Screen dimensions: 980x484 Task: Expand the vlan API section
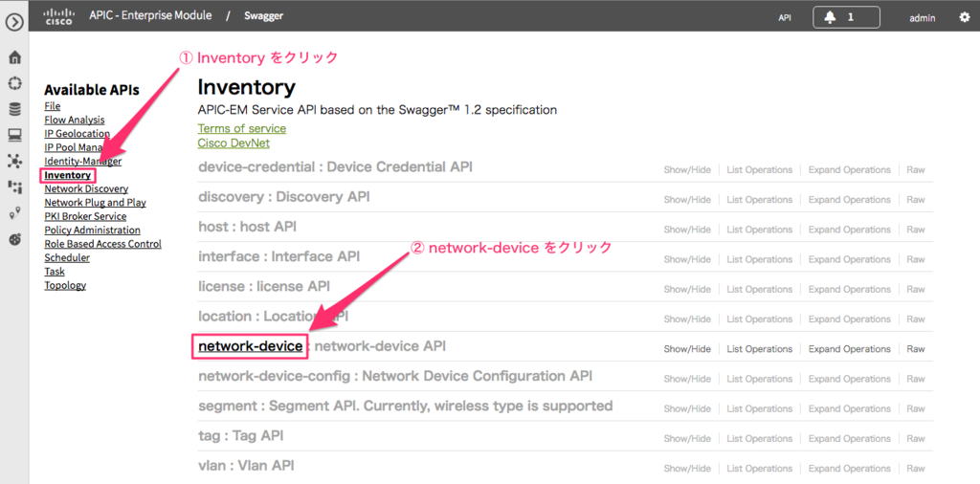(x=212, y=466)
